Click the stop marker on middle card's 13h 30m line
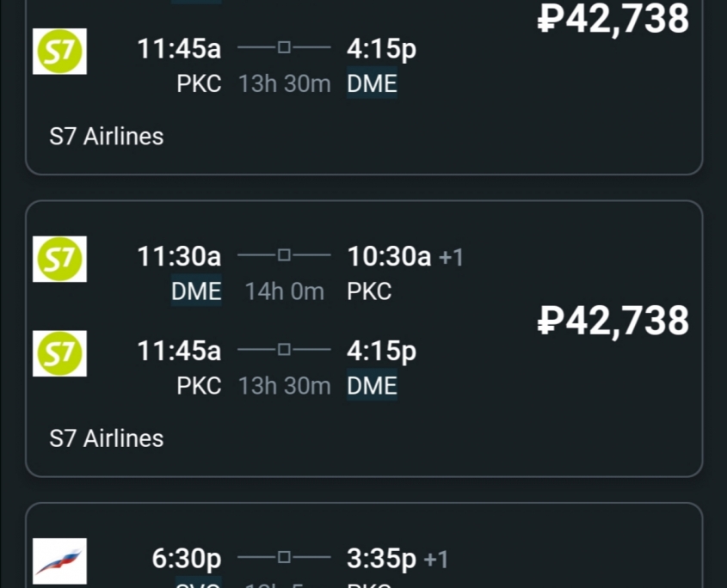 coord(284,349)
